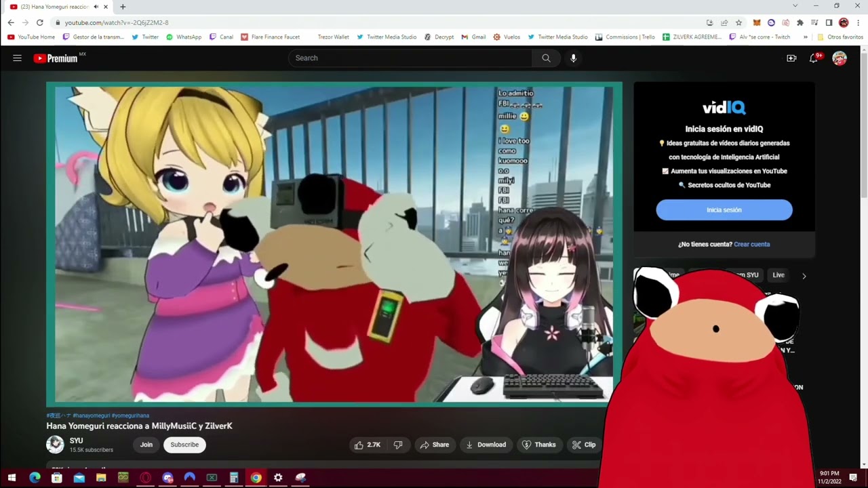This screenshot has width=868, height=488.
Task: Subscribe to SYU channel
Action: pos(184,445)
